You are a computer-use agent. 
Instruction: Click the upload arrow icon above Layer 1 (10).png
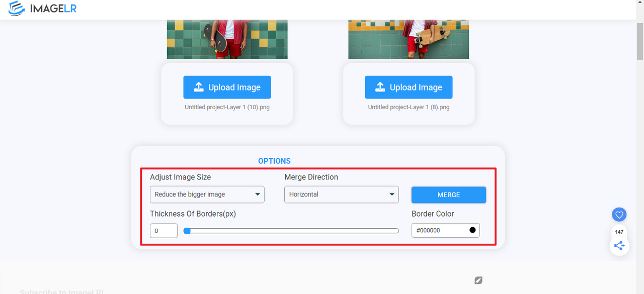(199, 87)
